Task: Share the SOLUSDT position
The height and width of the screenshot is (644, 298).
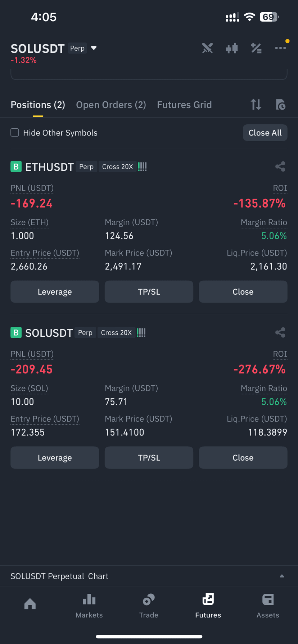Action: (280, 332)
